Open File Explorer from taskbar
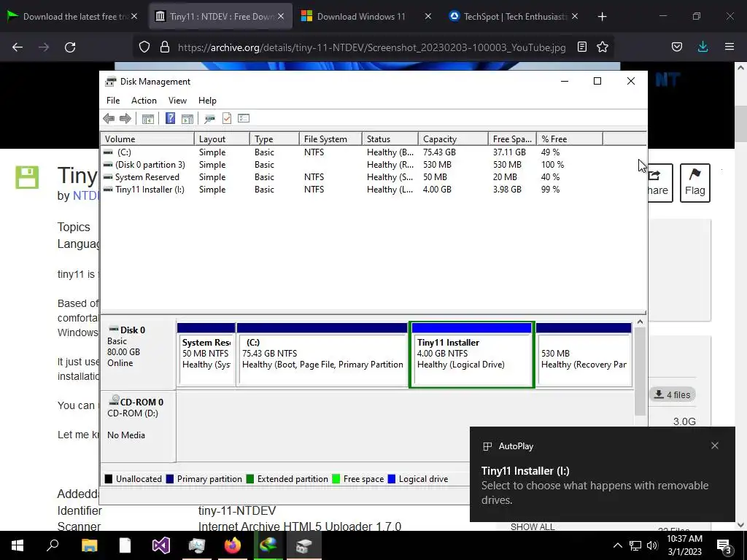The height and width of the screenshot is (560, 747). pos(89,545)
